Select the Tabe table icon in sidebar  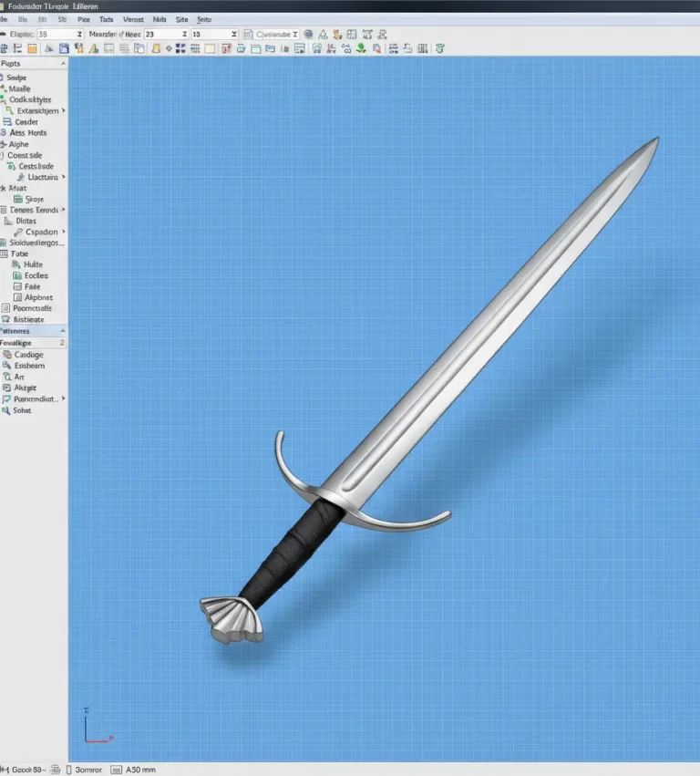click(4, 254)
